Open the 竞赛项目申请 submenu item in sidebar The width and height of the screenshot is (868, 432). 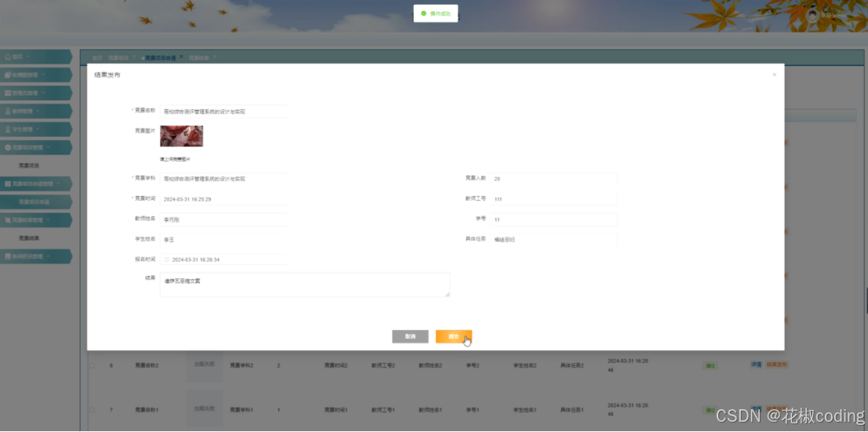coord(35,202)
